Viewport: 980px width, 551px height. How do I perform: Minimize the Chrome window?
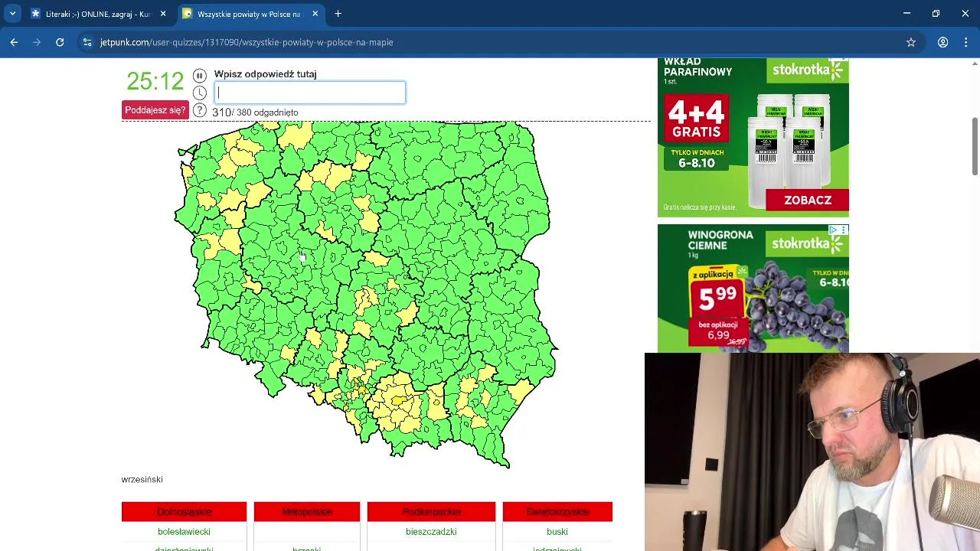pos(906,14)
